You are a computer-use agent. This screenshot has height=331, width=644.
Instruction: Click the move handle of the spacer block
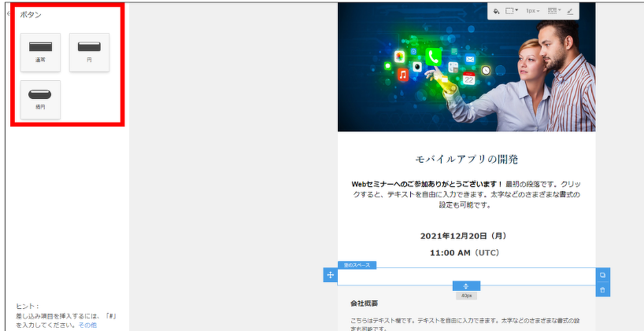pyautogui.click(x=330, y=275)
